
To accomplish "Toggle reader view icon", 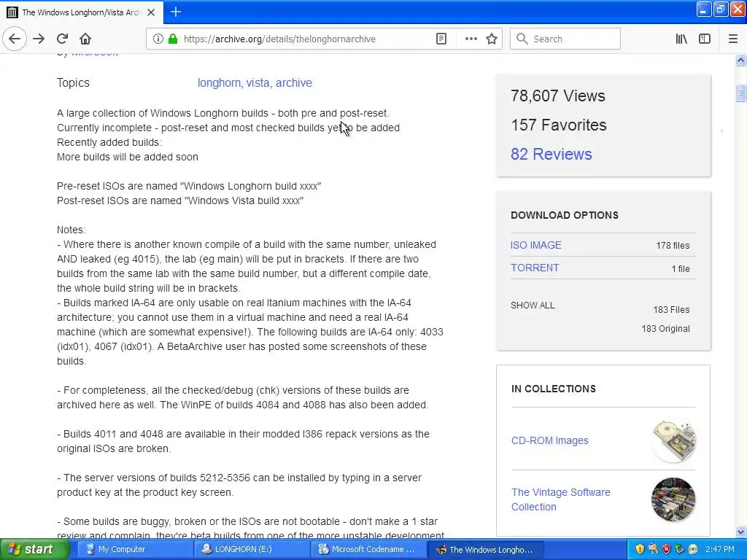I will tap(441, 39).
